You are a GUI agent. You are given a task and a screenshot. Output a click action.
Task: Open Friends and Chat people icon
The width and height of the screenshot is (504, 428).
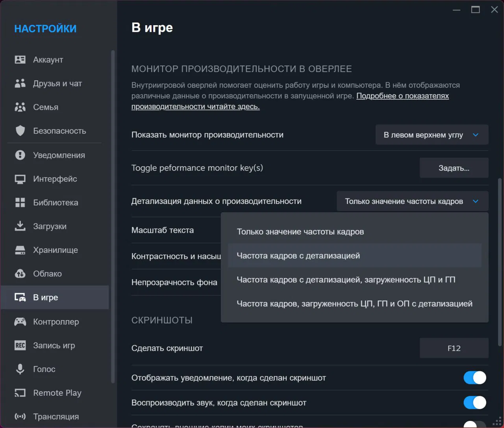pyautogui.click(x=20, y=83)
